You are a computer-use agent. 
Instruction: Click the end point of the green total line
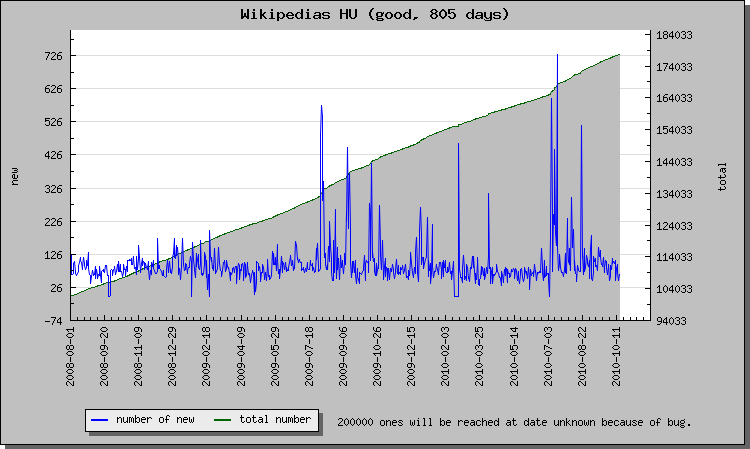619,55
